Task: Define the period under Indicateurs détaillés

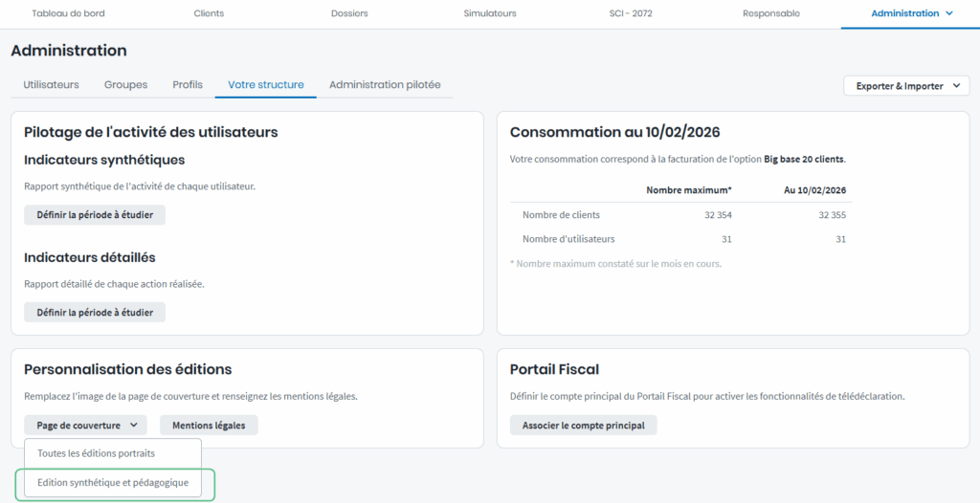Action: (94, 313)
